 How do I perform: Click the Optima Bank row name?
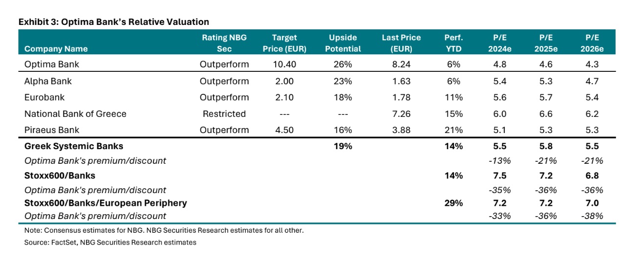point(51,64)
